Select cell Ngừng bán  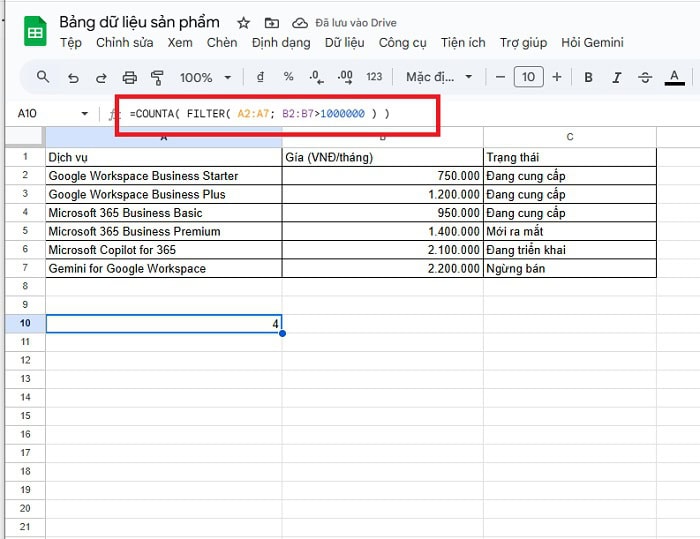click(570, 268)
